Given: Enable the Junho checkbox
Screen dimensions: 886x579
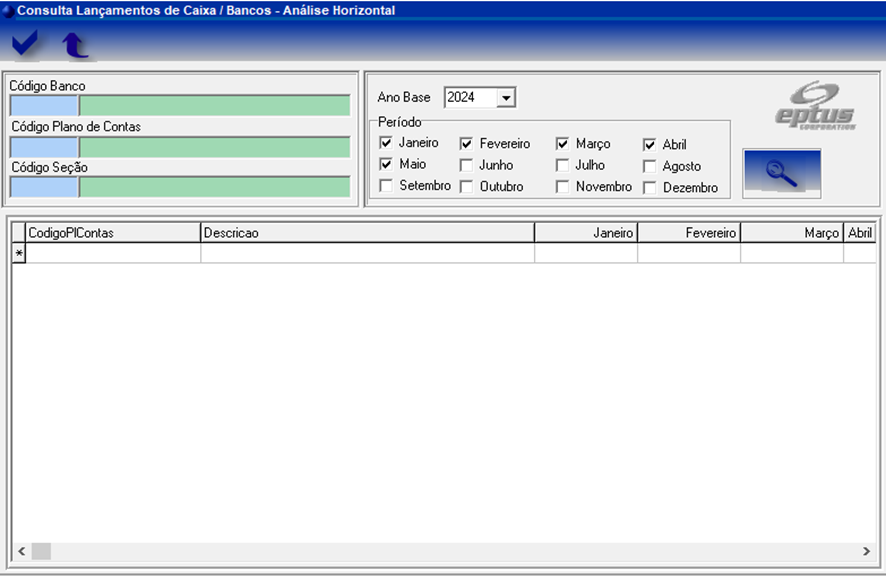Looking at the screenshot, I should [x=466, y=165].
